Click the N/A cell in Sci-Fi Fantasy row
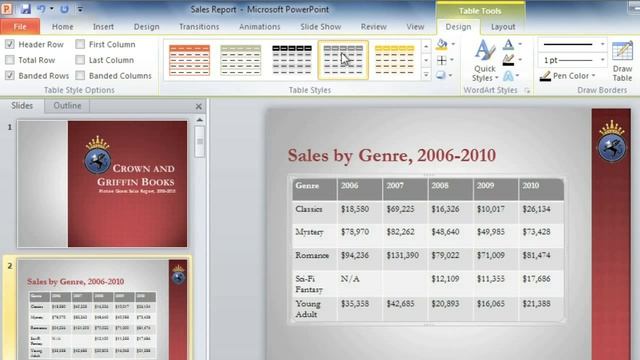640x360 pixels. (x=360, y=284)
